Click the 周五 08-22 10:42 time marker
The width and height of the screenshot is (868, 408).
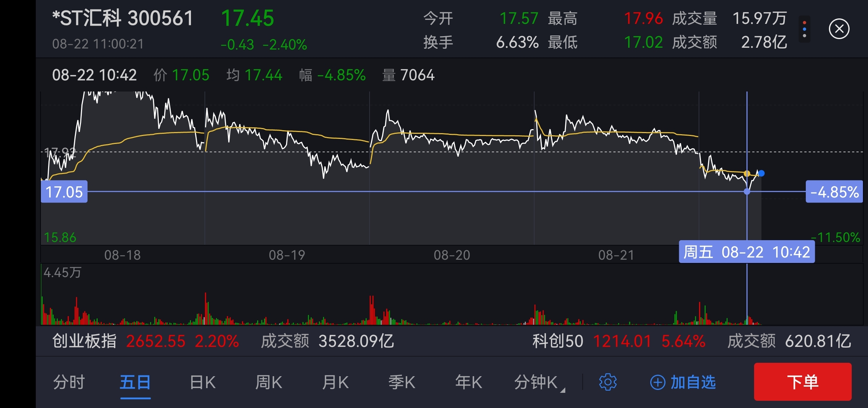[x=747, y=252]
